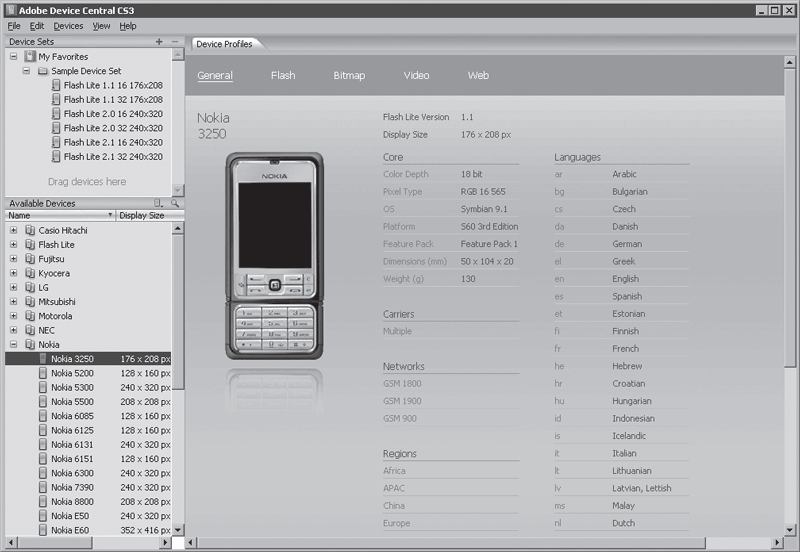Screen dimensions: 800x552
Task: Open the Edit menu
Action: point(37,26)
